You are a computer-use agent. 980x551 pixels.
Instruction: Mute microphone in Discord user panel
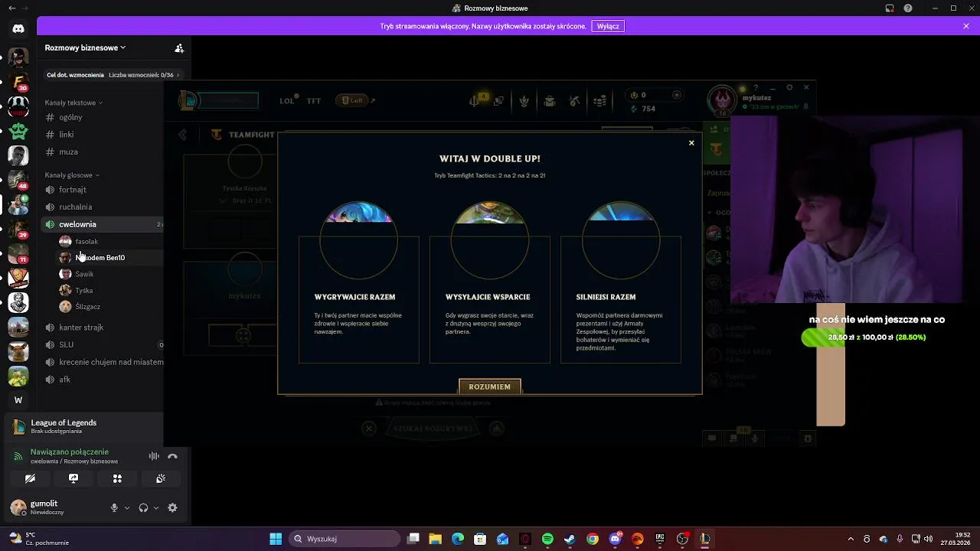(114, 507)
